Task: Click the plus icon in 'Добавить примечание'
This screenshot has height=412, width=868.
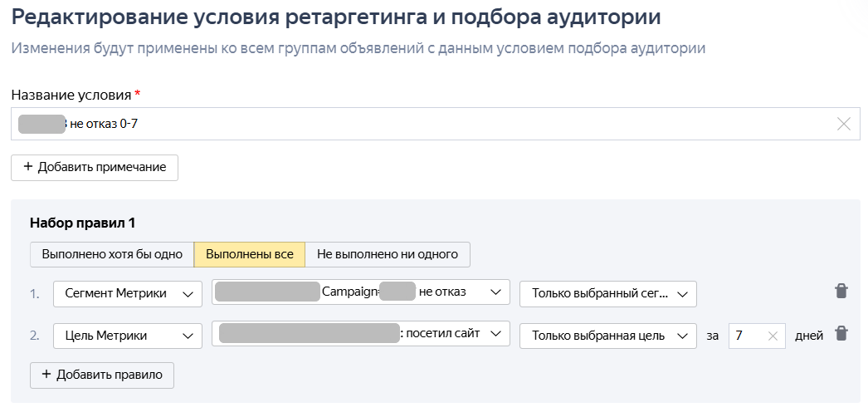Action: pyautogui.click(x=28, y=167)
